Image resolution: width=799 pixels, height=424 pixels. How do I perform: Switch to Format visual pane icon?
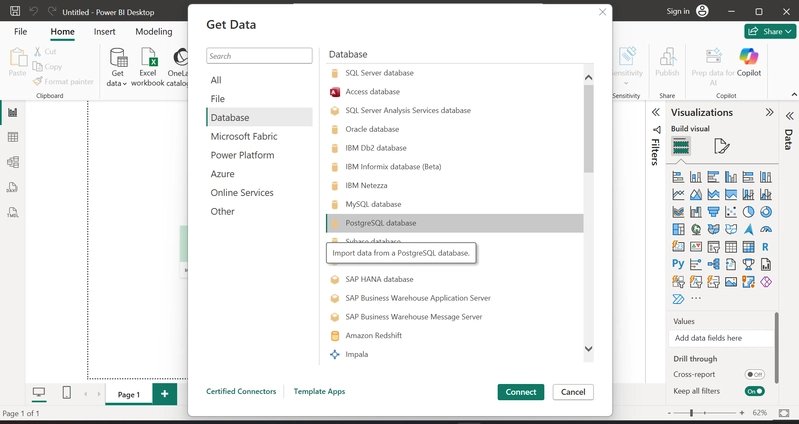click(x=721, y=146)
